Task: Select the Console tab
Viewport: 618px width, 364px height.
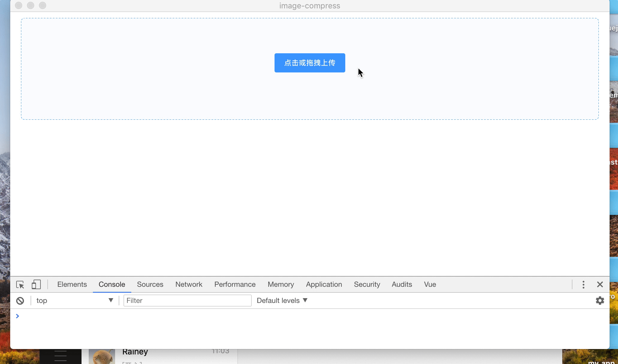Action: [112, 284]
